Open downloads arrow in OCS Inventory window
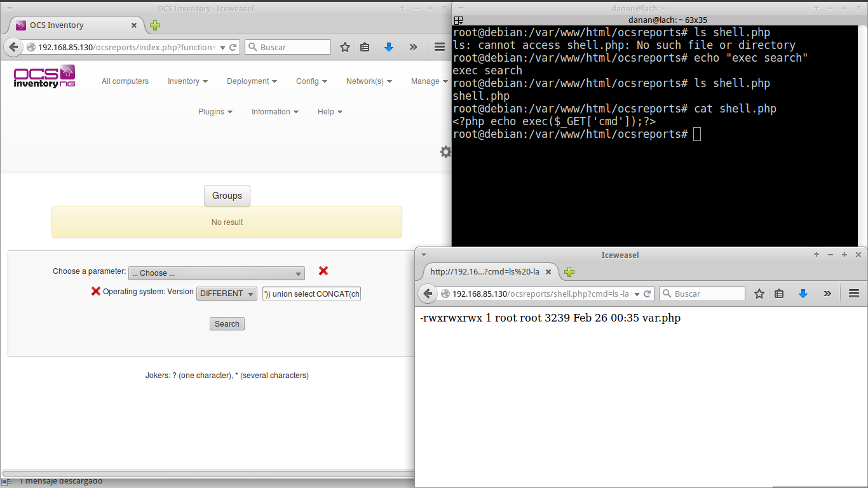 tap(389, 47)
